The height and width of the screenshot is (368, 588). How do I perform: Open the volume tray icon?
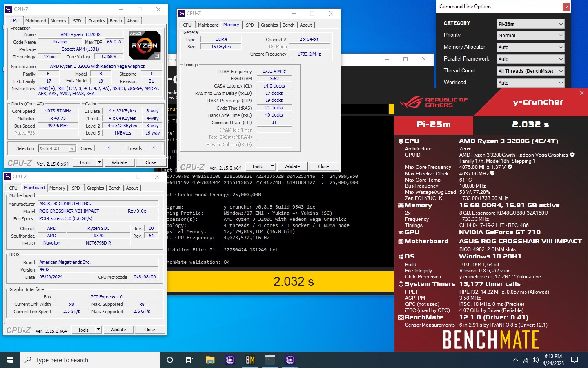click(535, 360)
